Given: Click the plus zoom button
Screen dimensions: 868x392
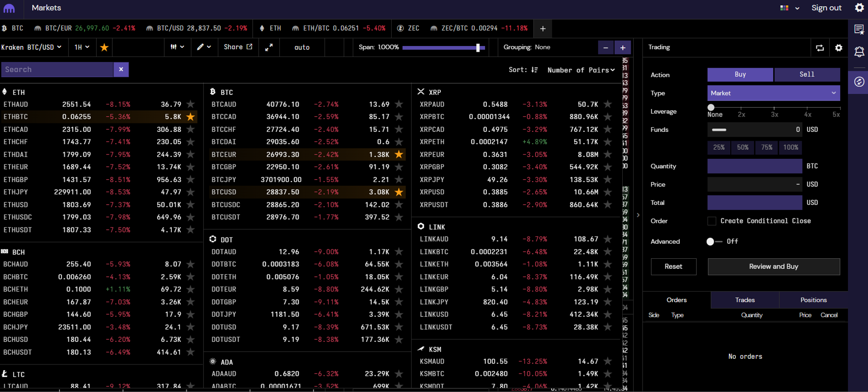Looking at the screenshot, I should point(623,47).
